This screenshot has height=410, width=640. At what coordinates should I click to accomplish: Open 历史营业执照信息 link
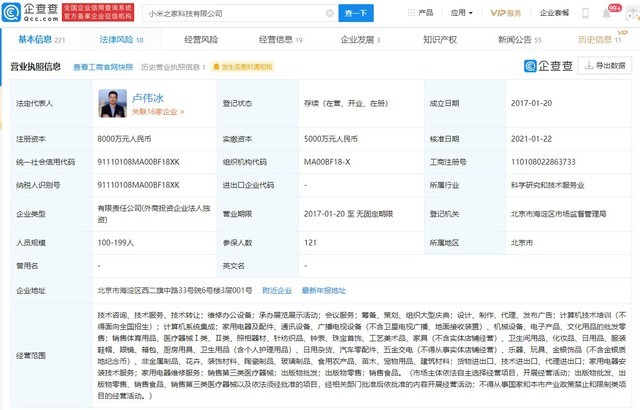(x=173, y=67)
